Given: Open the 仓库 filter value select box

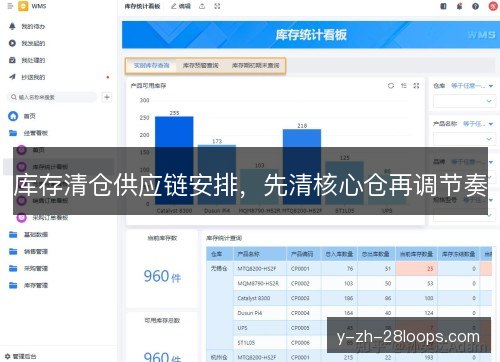Looking at the screenshot, I should pos(463,101).
